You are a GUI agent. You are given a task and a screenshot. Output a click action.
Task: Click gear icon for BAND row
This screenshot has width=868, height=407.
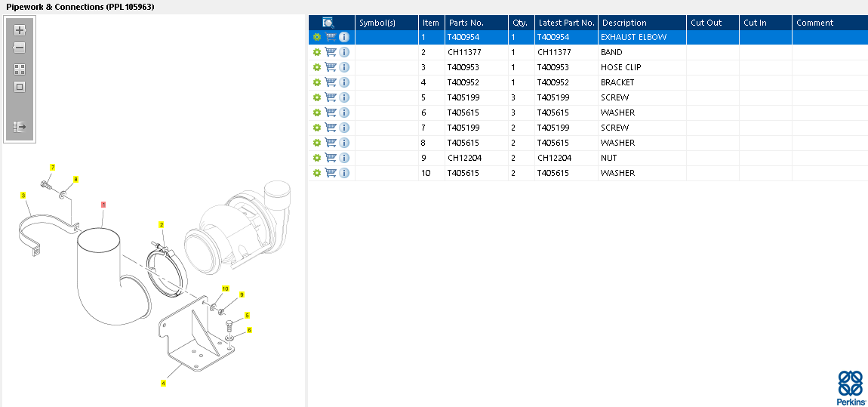(x=317, y=52)
